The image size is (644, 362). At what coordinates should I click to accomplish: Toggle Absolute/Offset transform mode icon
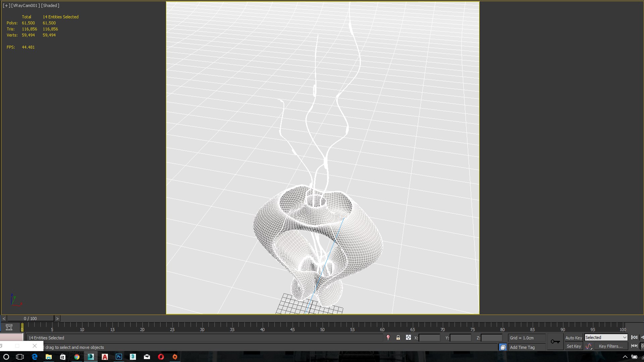(x=408, y=338)
